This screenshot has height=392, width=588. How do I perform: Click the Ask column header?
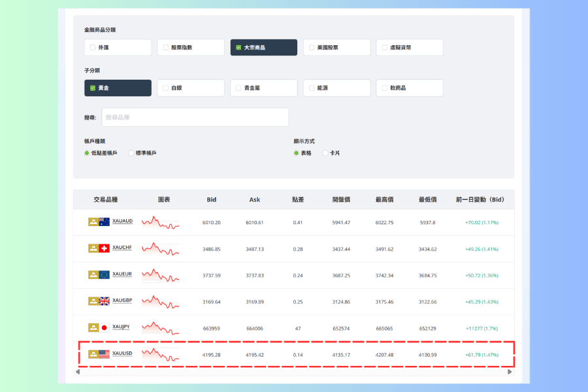(255, 199)
